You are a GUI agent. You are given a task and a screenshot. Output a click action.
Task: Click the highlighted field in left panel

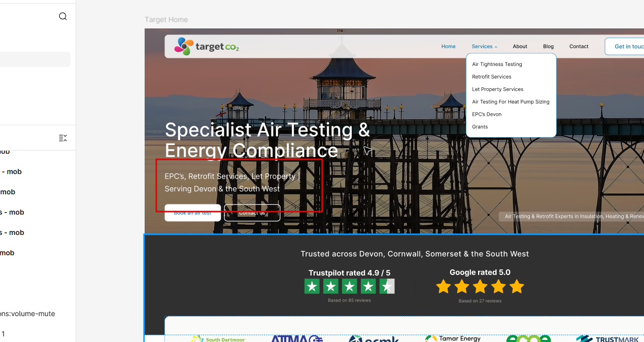point(35,59)
